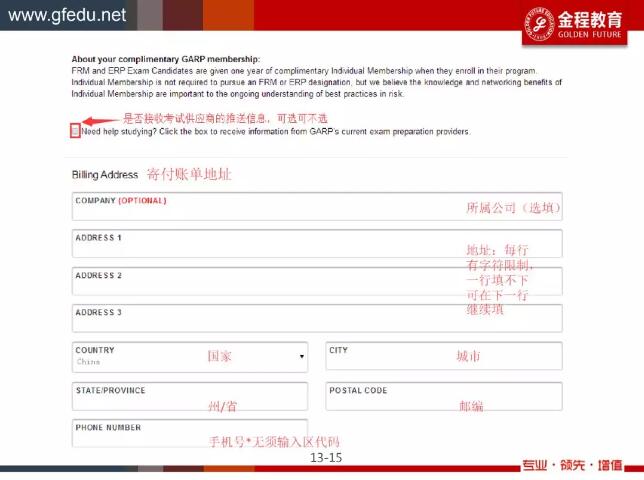This screenshot has height=480, width=644.
Task: Check the exam preparation providers info box
Action: (75, 131)
